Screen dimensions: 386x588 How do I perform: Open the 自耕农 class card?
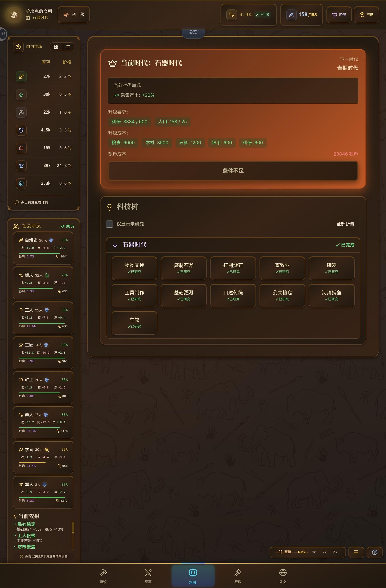(x=43, y=248)
